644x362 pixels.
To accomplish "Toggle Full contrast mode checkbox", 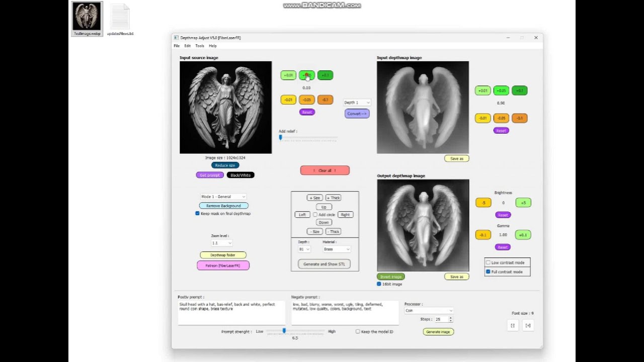I will click(488, 271).
